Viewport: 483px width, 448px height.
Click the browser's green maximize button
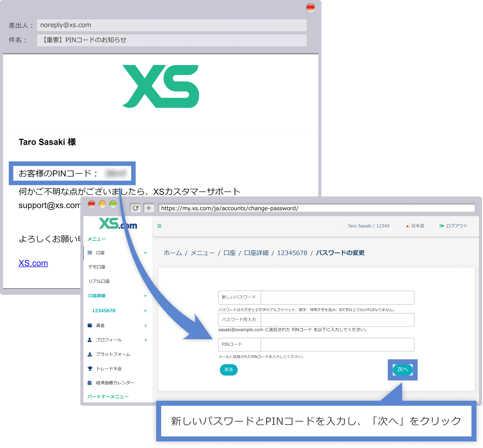coord(113,204)
